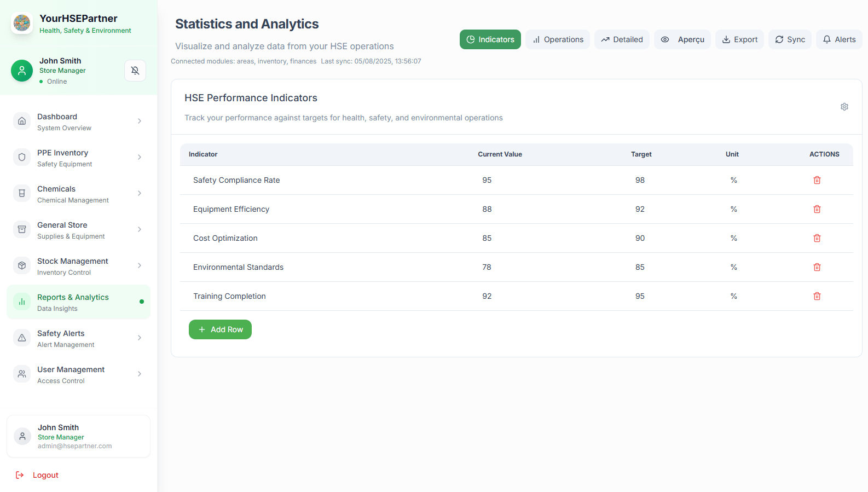The width and height of the screenshot is (868, 492).
Task: Toggle notifications mute bell button
Action: tap(135, 71)
